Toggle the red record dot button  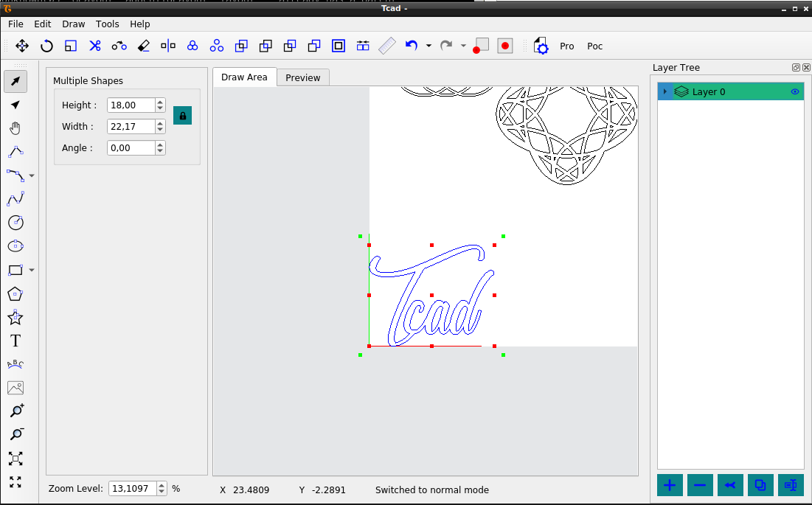[x=505, y=46]
